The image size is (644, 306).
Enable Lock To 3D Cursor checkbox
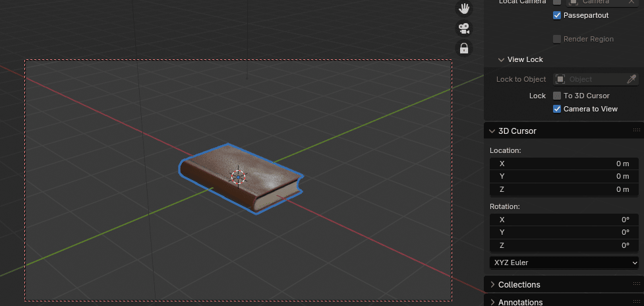coord(557,96)
